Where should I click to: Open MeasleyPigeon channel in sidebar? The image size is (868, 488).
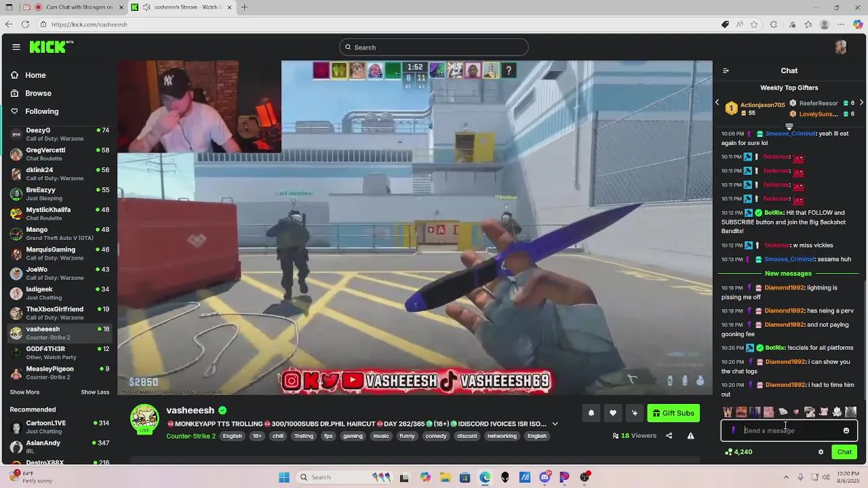(x=60, y=373)
